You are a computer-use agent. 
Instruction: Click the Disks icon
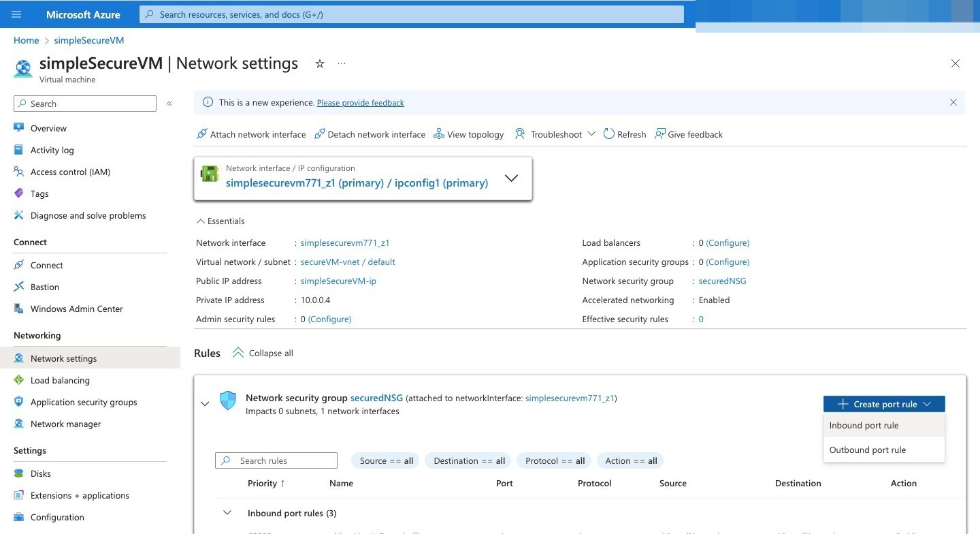point(18,473)
